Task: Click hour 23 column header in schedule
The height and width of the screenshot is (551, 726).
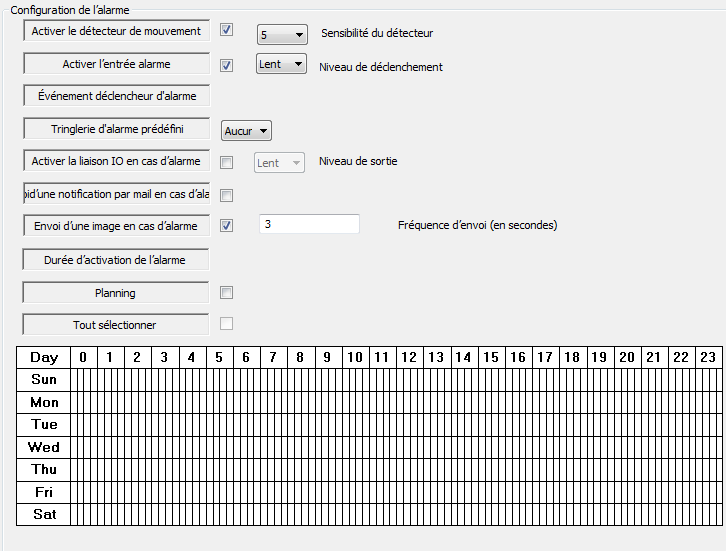Action: [x=707, y=357]
